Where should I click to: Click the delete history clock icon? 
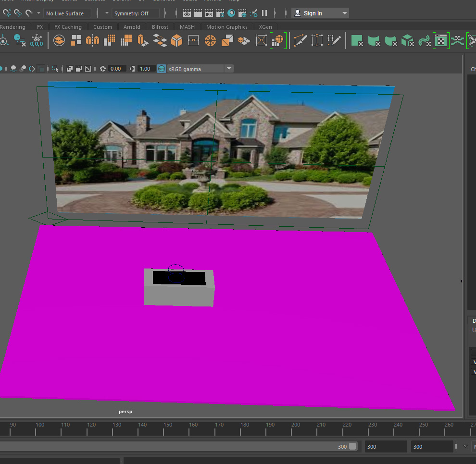[20, 40]
